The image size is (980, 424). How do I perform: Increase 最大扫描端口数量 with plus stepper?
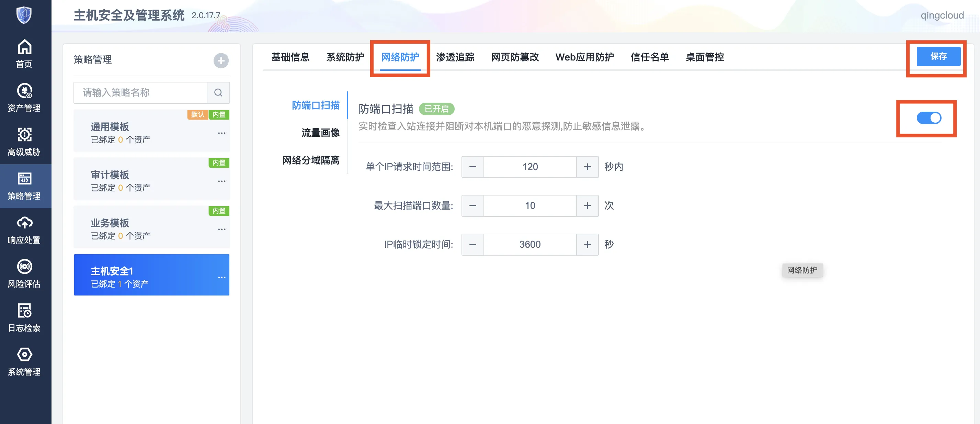point(587,205)
